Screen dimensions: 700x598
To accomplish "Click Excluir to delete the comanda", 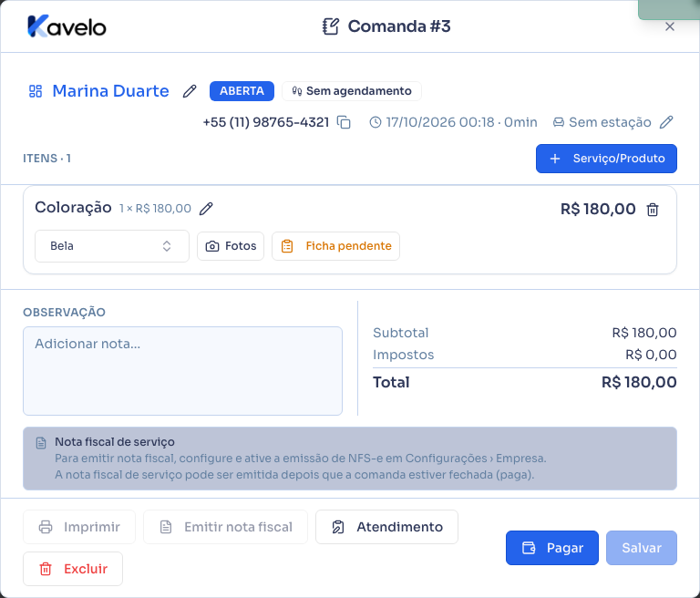I will [x=73, y=569].
